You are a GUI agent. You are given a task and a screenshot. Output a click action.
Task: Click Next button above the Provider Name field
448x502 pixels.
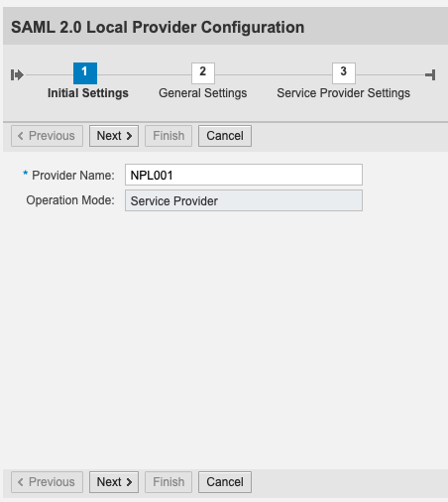point(114,136)
